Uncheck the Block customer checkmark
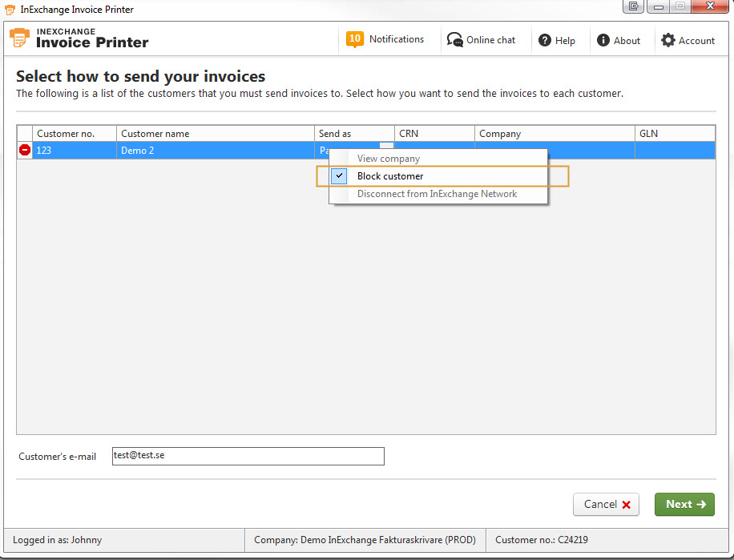This screenshot has width=734, height=560. 339,176
